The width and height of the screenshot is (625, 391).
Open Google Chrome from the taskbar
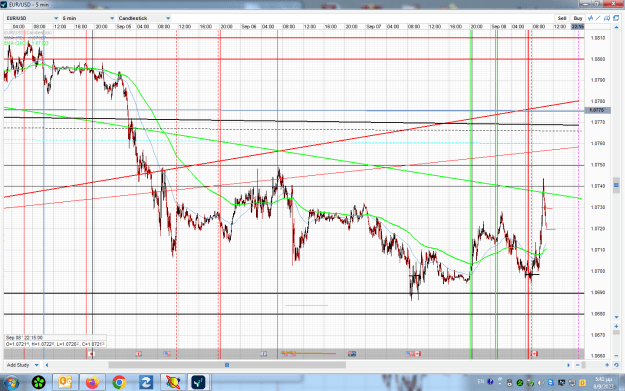click(x=119, y=383)
